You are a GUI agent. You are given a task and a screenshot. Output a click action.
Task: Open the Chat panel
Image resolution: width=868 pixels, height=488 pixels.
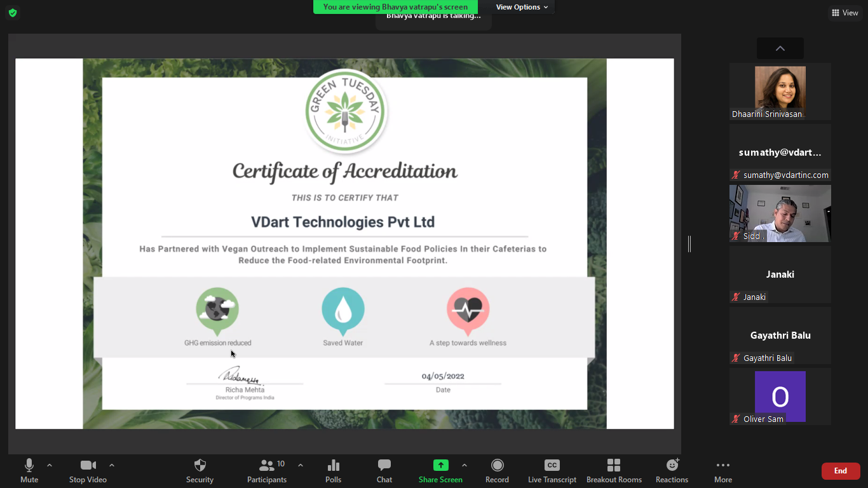pyautogui.click(x=384, y=471)
